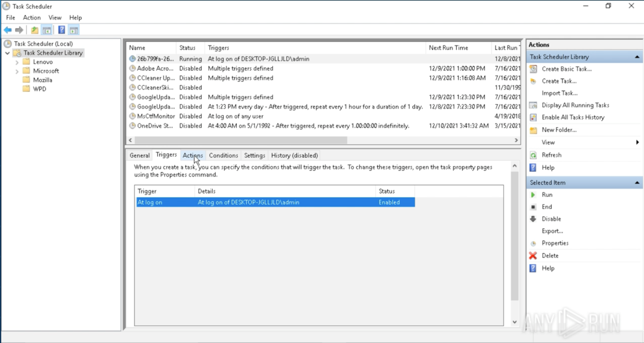Image resolution: width=644 pixels, height=343 pixels.
Task: Click details pane vertical scrollbar thumb
Action: 514,236
